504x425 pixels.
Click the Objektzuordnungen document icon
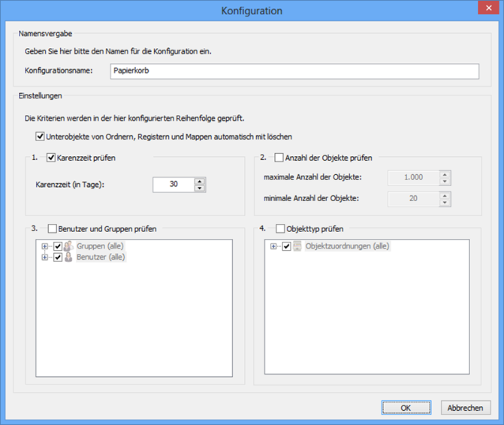pos(297,246)
